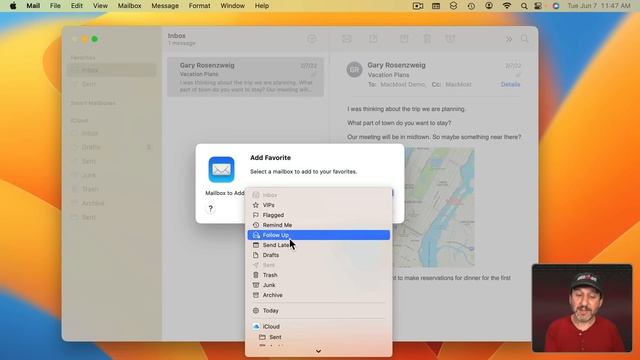This screenshot has height=360, width=640.
Task: Select Trash mailbox in the sidebar
Action: (111, 189)
